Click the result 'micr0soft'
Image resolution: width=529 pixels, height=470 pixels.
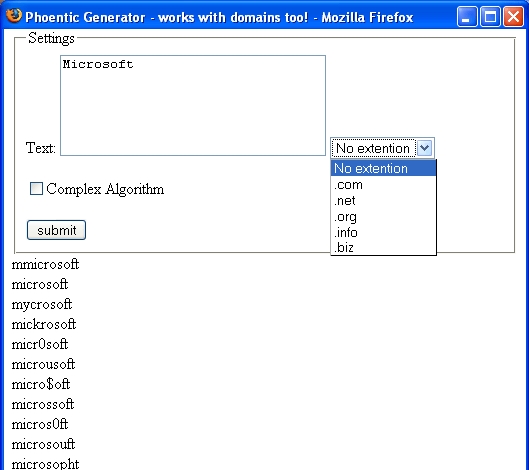click(x=40, y=344)
